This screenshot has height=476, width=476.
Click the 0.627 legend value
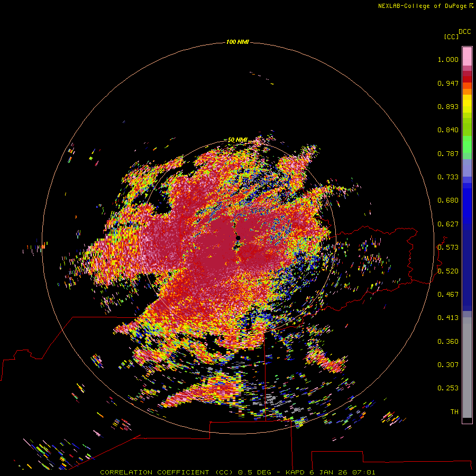(x=448, y=224)
